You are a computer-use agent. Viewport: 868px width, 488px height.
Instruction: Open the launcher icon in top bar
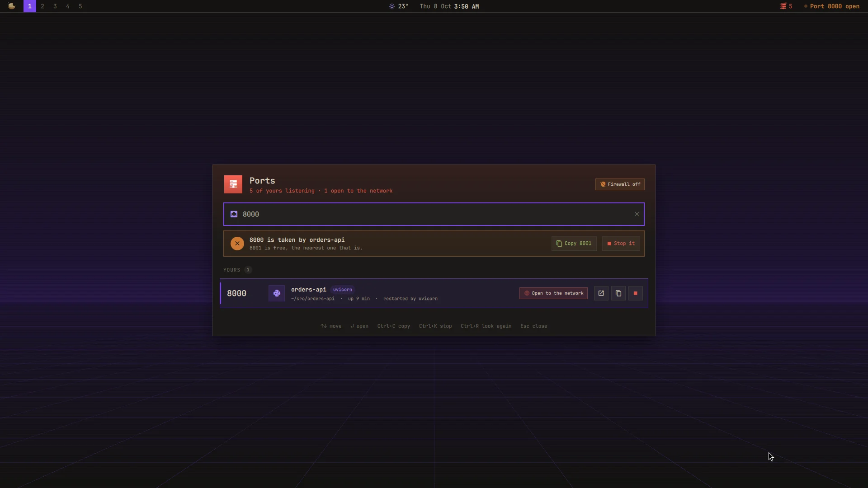pyautogui.click(x=12, y=6)
